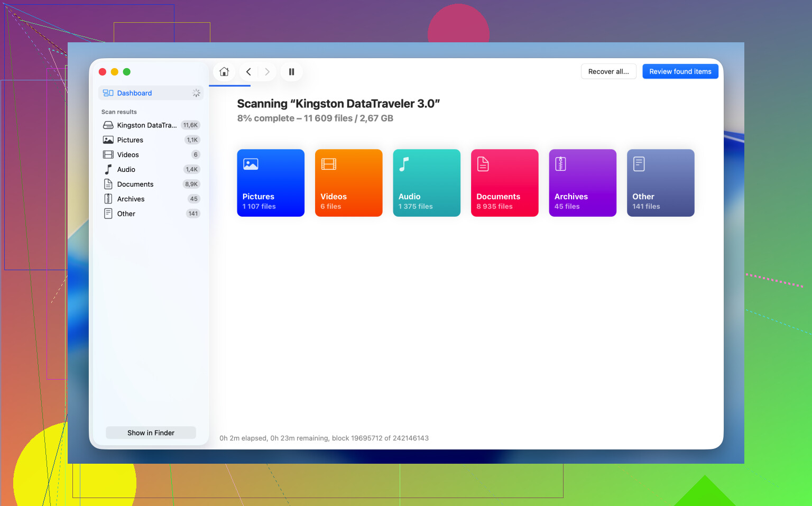Minimize window with the yellow button

pos(115,72)
